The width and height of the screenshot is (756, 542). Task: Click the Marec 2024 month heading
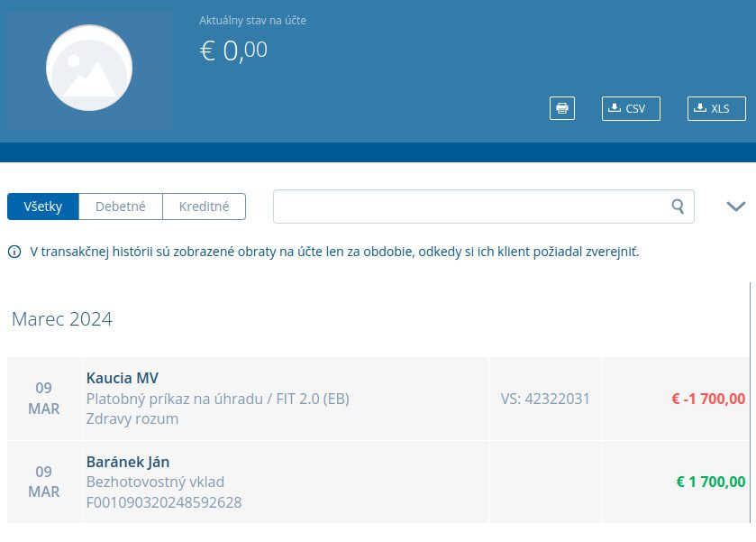[x=62, y=319]
